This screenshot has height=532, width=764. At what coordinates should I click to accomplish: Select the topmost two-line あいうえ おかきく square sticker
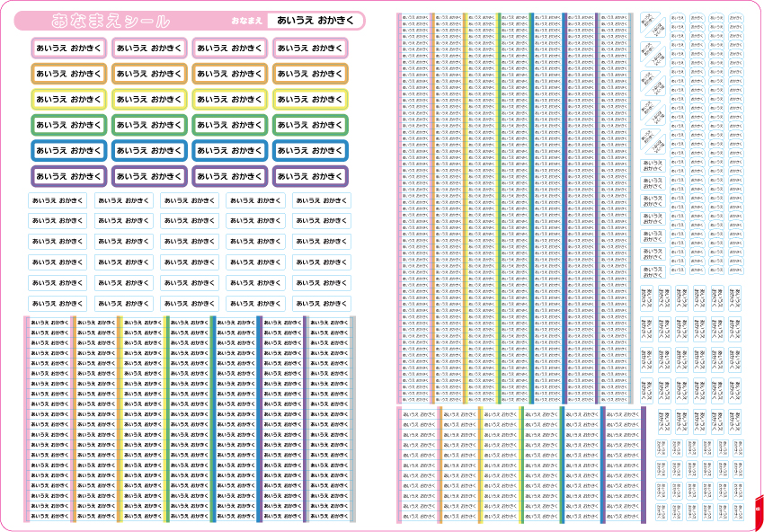point(653,166)
